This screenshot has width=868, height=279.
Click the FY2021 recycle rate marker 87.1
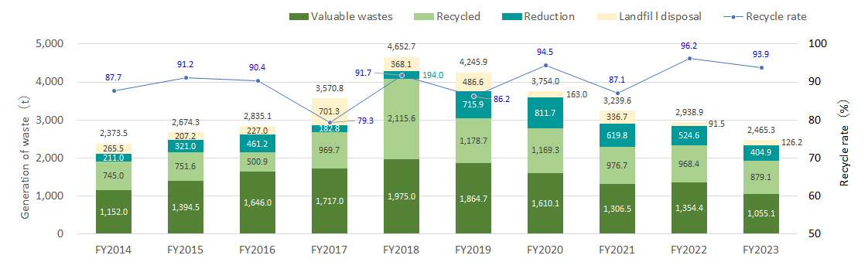617,93
